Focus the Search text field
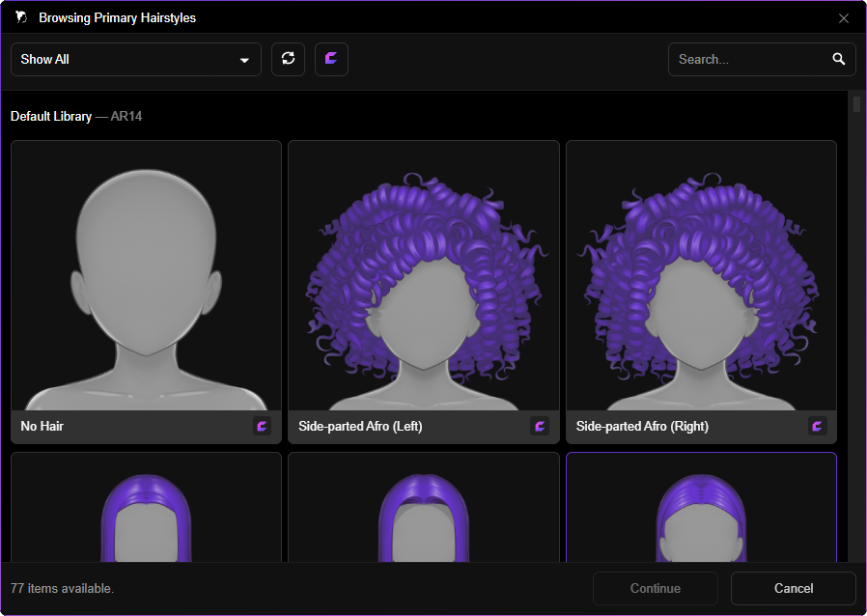 coord(762,59)
